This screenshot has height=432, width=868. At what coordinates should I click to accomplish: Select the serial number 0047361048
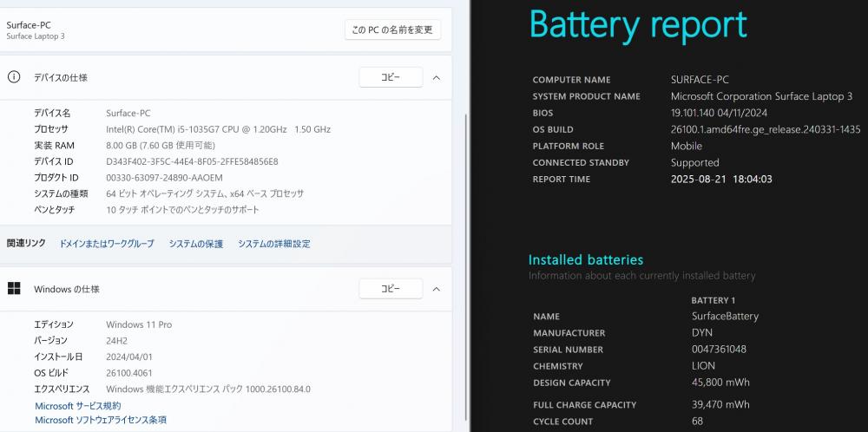719,350
